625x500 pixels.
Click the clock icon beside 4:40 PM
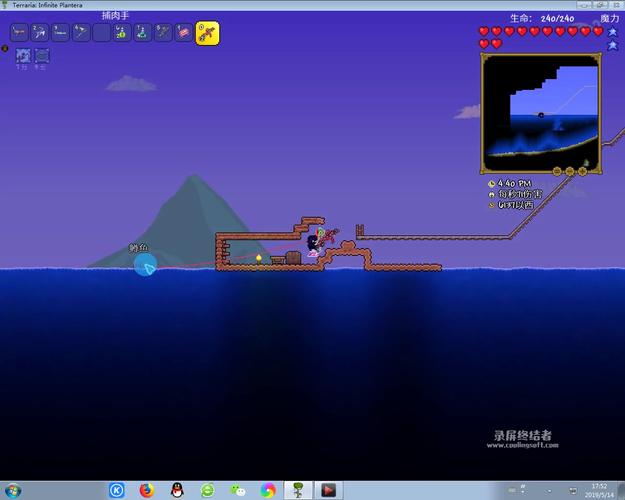coord(491,184)
